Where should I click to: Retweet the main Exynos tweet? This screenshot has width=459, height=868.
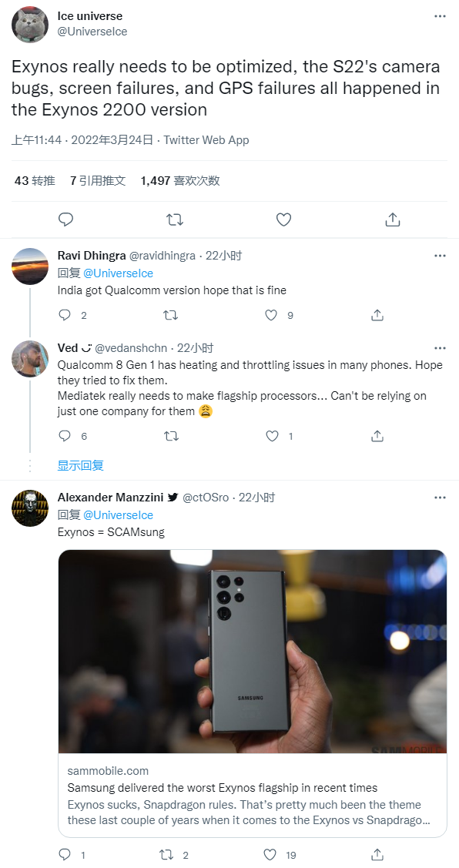[175, 220]
